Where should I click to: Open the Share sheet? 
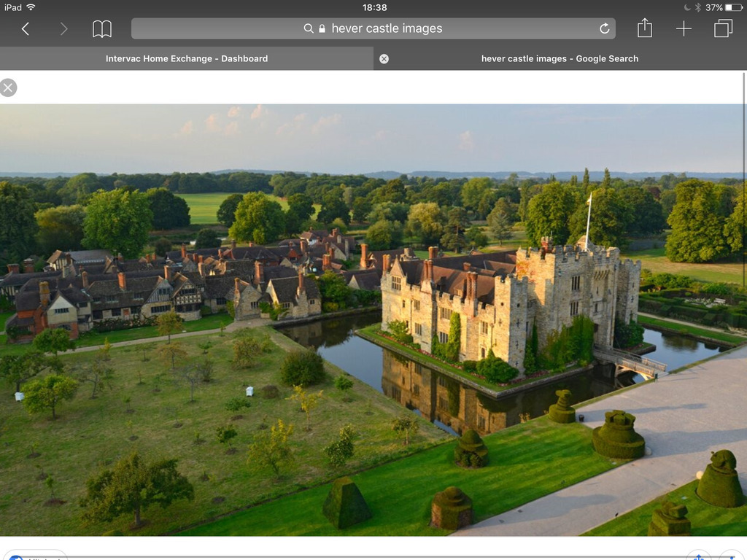tap(645, 28)
